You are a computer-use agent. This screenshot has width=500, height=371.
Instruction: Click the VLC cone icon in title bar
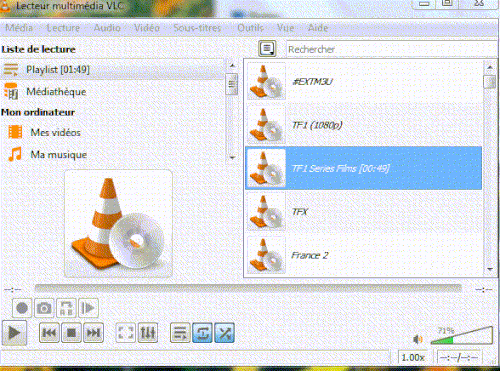pyautogui.click(x=5, y=7)
